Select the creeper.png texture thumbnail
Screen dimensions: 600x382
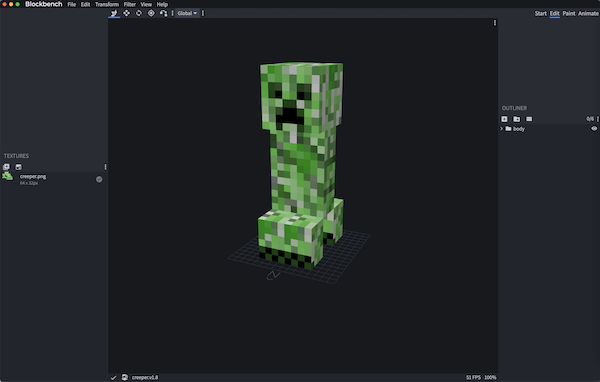tap(8, 176)
